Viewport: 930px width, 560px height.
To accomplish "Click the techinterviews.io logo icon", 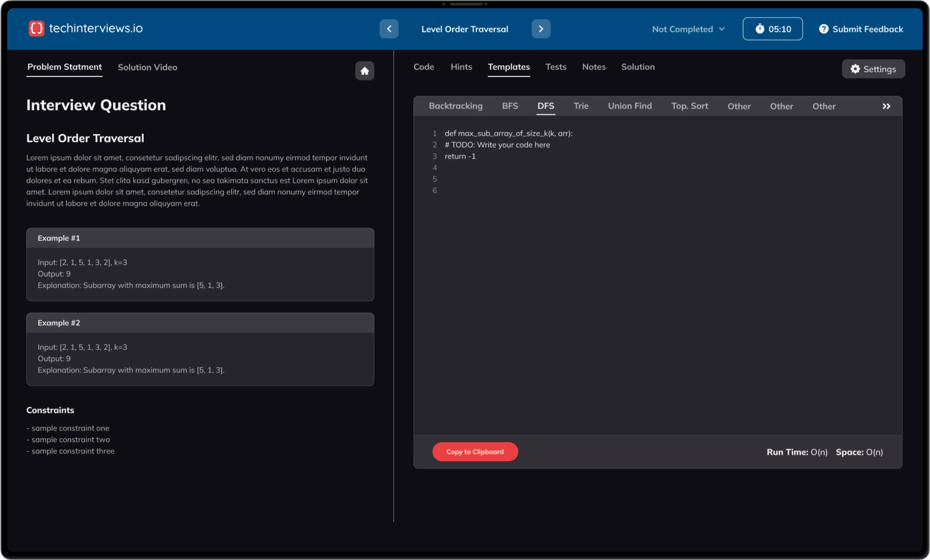I will 36,29.
